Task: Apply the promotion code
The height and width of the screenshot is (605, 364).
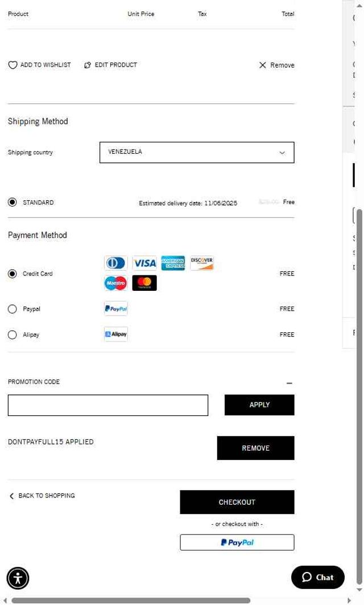Action: 259,405
